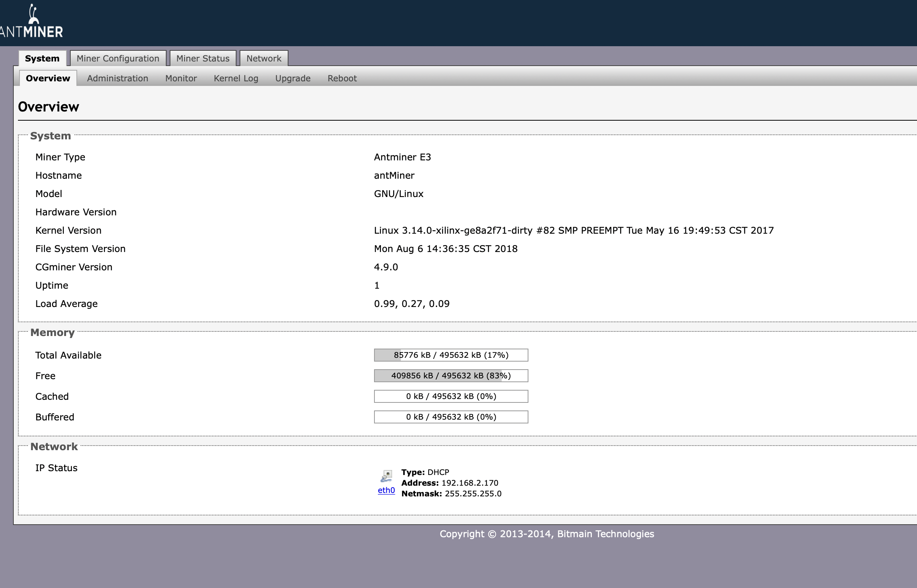The height and width of the screenshot is (588, 917).
Task: Switch to the Miner Configuration tab
Action: pyautogui.click(x=118, y=58)
